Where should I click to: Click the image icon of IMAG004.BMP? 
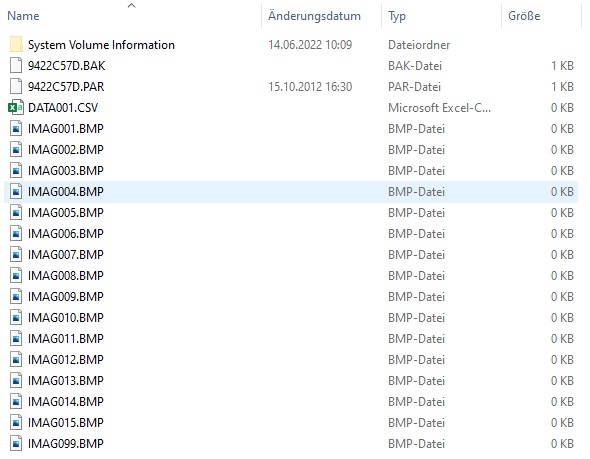click(16, 192)
